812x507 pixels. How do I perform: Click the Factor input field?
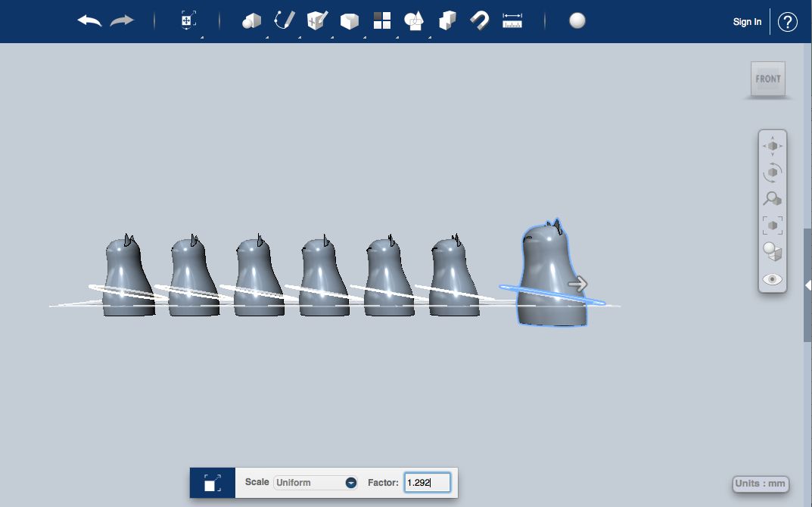[x=428, y=483]
